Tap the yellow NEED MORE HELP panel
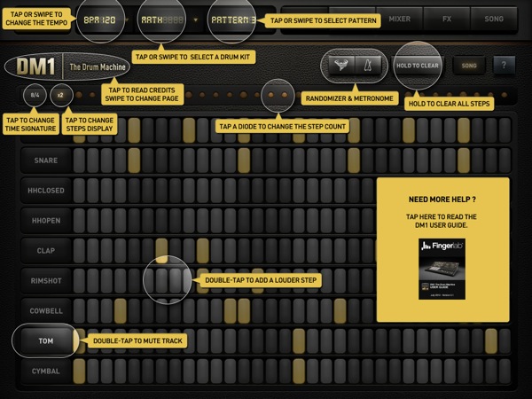Image resolution: width=532 pixels, height=399 pixels. 442,249
